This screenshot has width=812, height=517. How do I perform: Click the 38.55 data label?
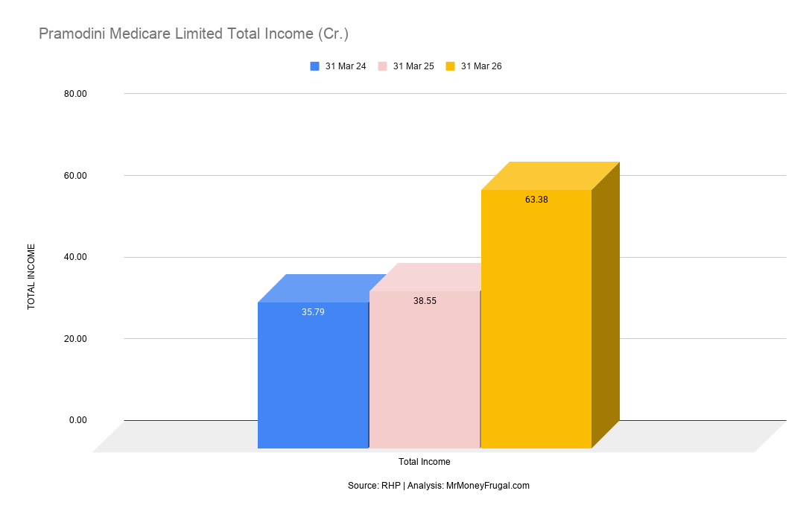point(425,301)
